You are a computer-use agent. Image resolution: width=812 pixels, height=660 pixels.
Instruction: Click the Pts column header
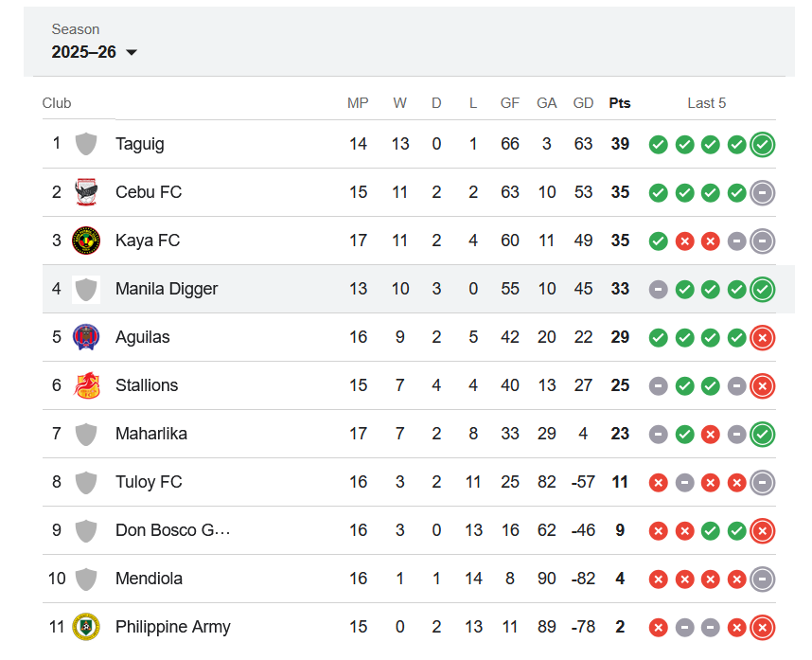pos(620,103)
